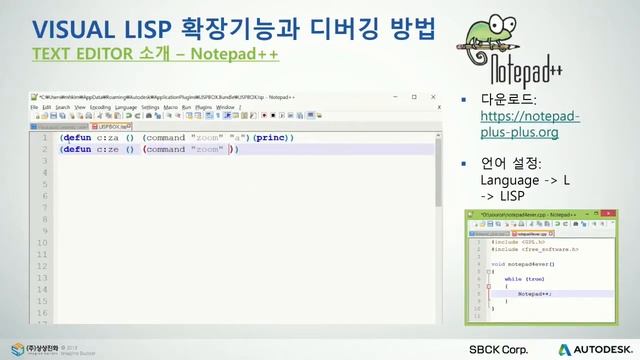Switch to the LISPBOX.lsp tab
The height and width of the screenshot is (360, 640).
click(x=111, y=127)
